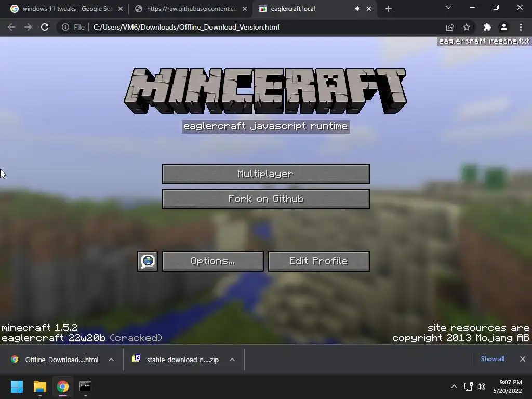532x399 pixels.
Task: Click the minecraft 1.5.2 version text
Action: (x=39, y=328)
